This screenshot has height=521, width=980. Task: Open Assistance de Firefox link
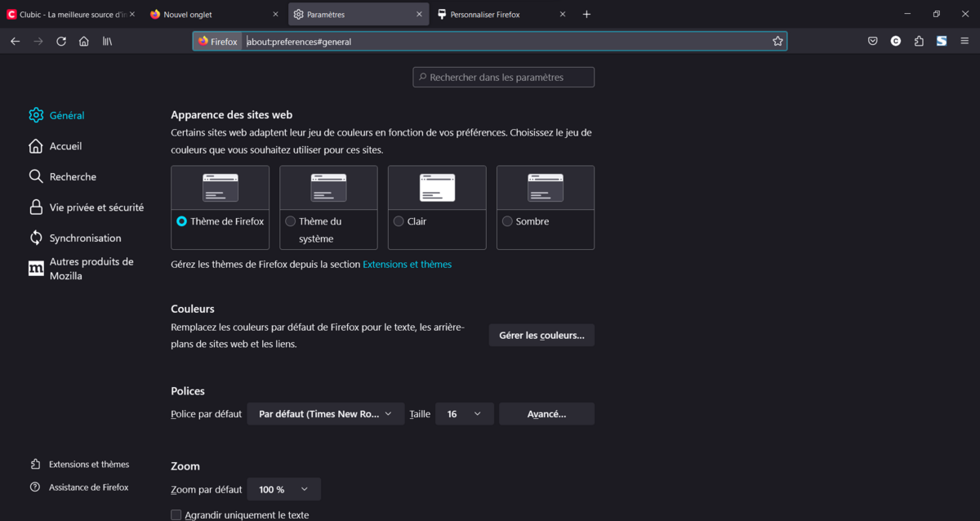click(x=79, y=487)
